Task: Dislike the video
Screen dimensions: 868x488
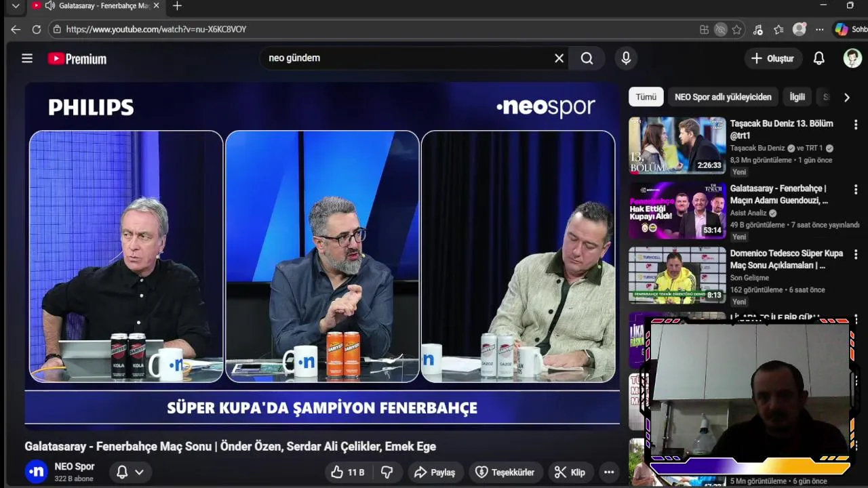Action: [x=387, y=472]
